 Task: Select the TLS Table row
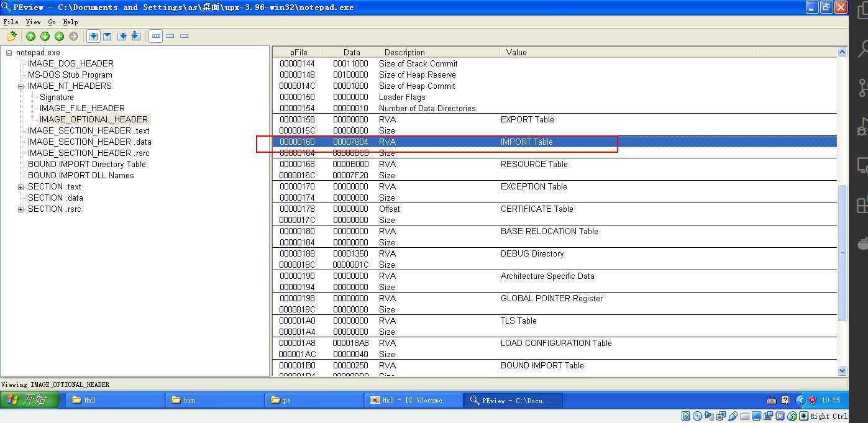[x=555, y=321]
